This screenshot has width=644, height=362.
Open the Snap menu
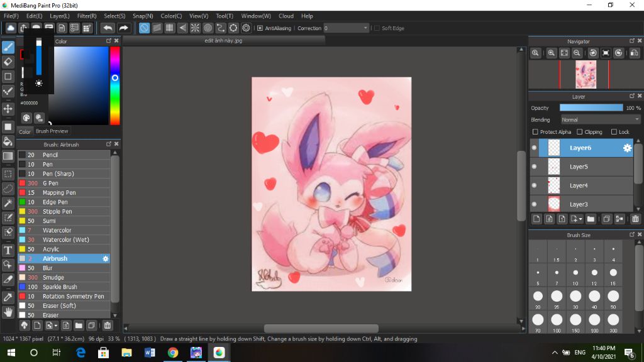tap(143, 16)
